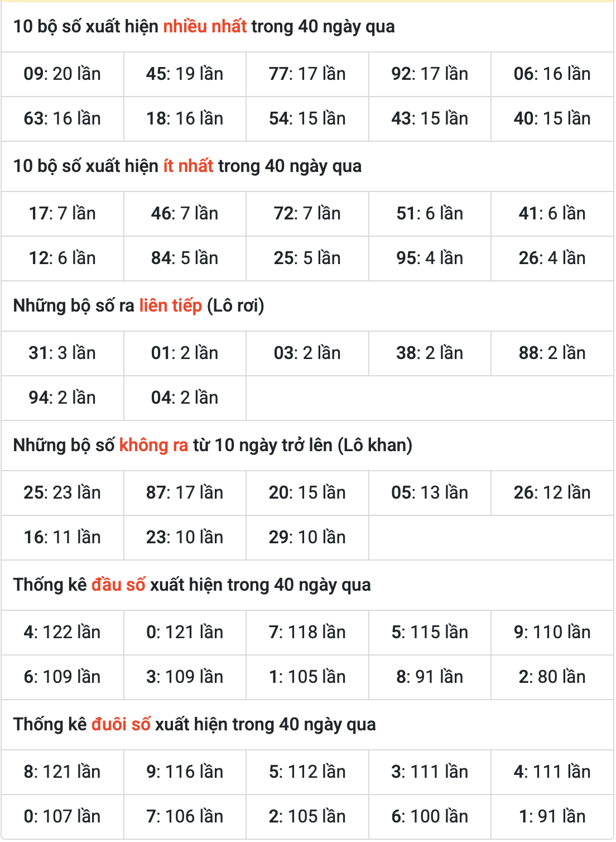Select the 4: 122 lần head-digit cell

click(62, 633)
